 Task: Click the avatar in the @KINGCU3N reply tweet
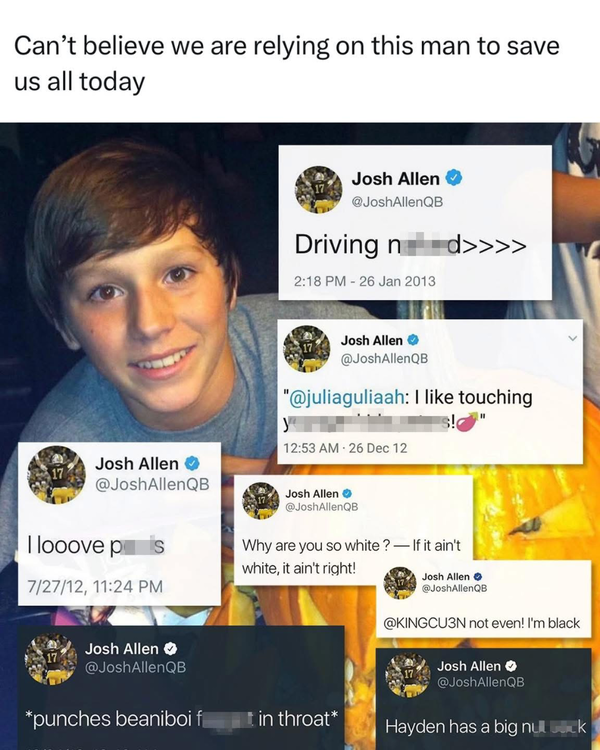pos(400,583)
